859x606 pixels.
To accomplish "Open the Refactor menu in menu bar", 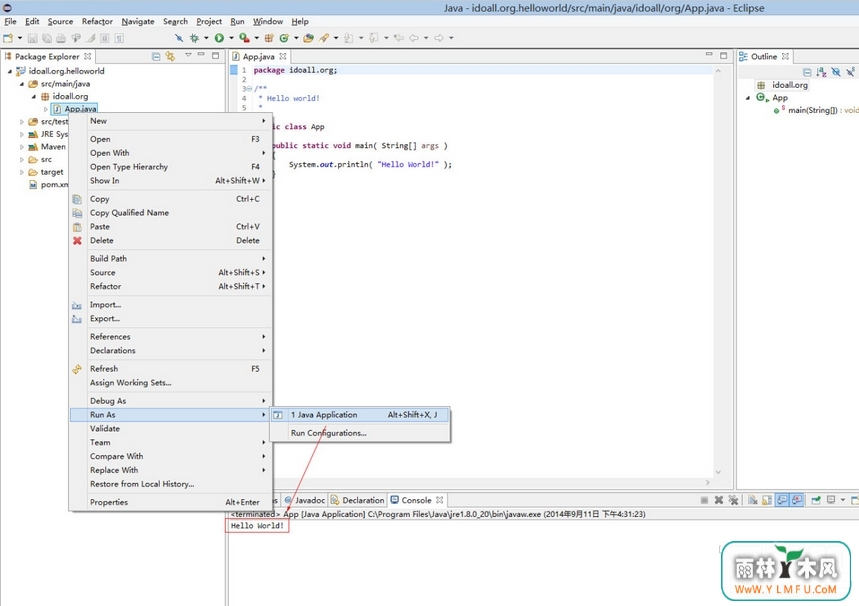I will [x=97, y=21].
